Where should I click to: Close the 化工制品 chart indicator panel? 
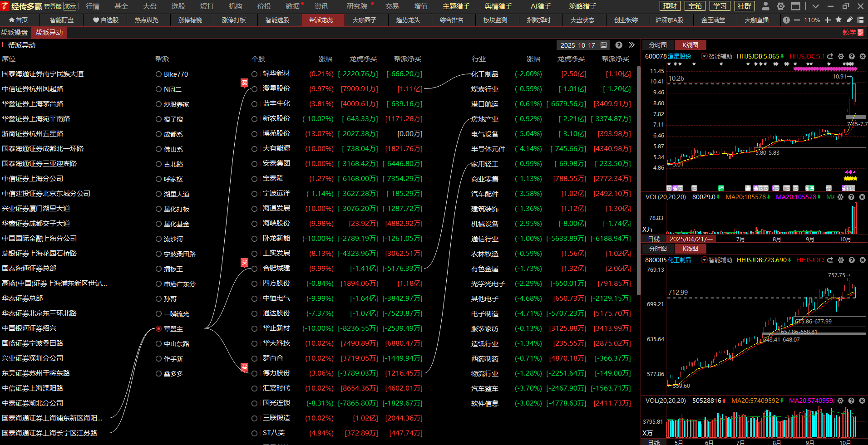click(x=862, y=260)
